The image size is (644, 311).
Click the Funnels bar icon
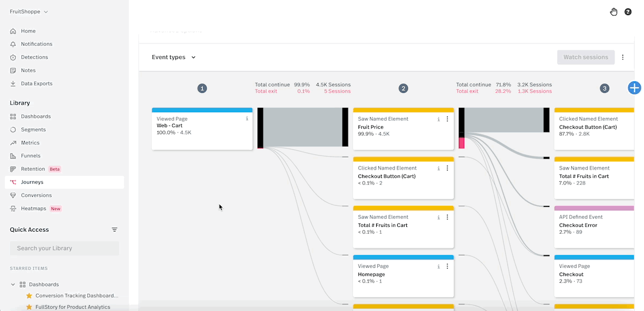point(13,156)
